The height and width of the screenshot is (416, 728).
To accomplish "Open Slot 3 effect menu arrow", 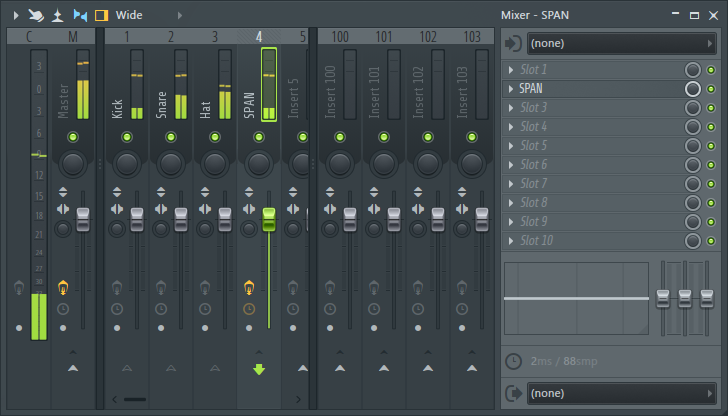I will pyautogui.click(x=511, y=108).
